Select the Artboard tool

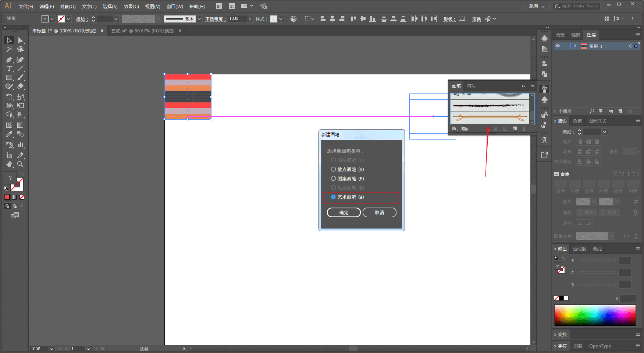(9, 155)
